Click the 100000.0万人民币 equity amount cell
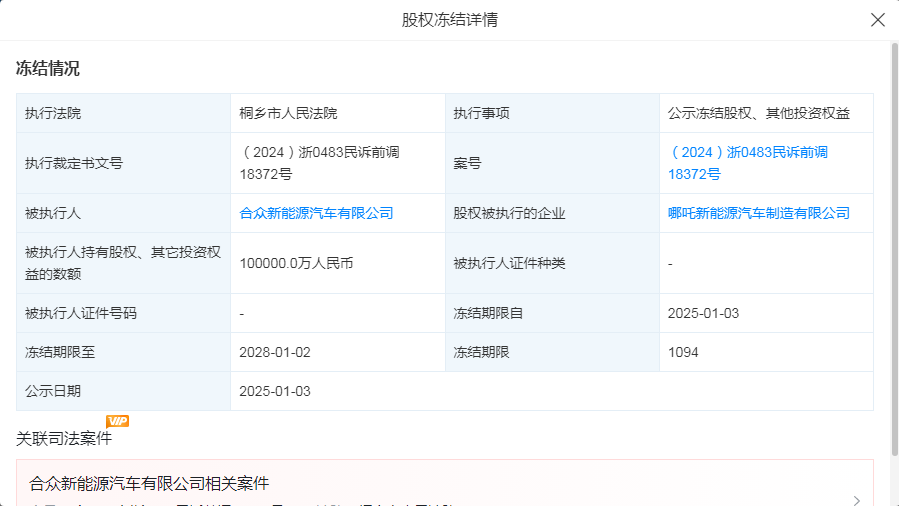This screenshot has height=506, width=899. (296, 263)
